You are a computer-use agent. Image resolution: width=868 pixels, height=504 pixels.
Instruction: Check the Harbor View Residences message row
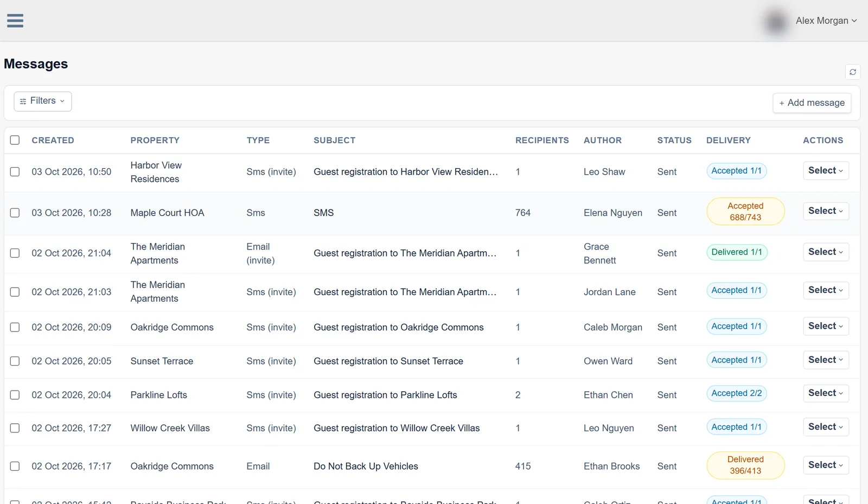(x=15, y=171)
